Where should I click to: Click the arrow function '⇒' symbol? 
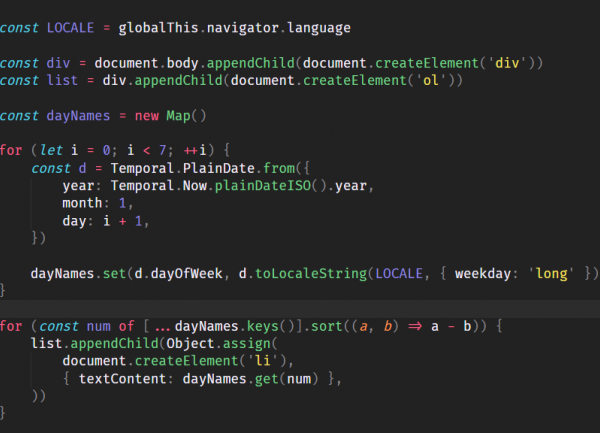click(415, 326)
